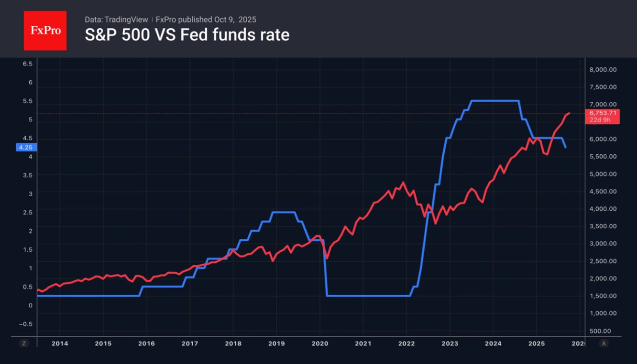This screenshot has height=364, width=637.
Task: Toggle the A auto-scale button at bottom-right
Action: (604, 343)
